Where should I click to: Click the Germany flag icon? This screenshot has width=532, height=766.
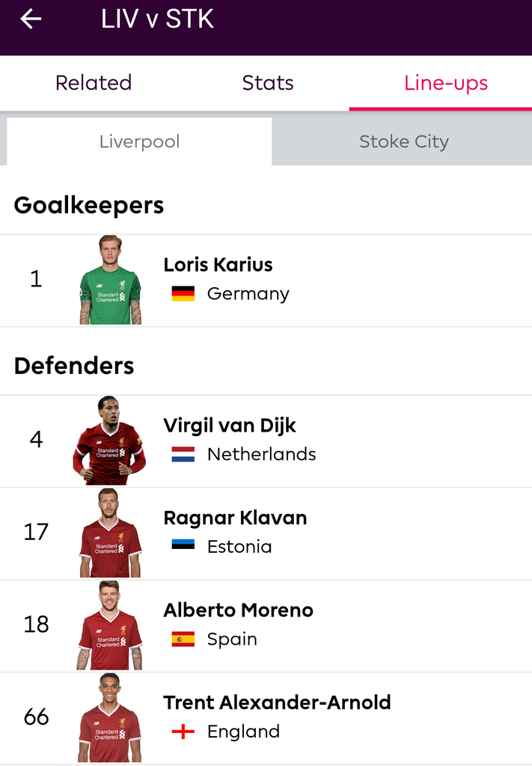pyautogui.click(x=183, y=294)
